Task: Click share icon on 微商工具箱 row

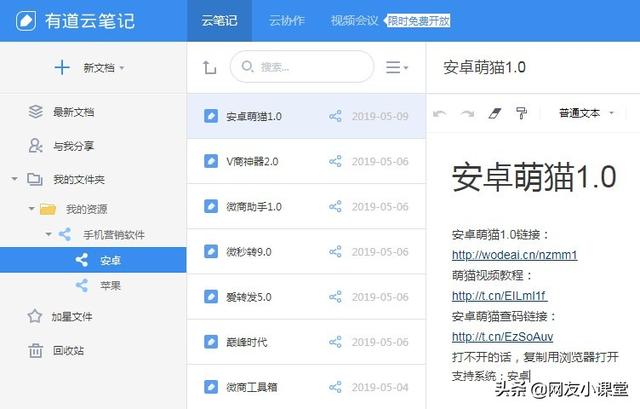Action: 335,387
